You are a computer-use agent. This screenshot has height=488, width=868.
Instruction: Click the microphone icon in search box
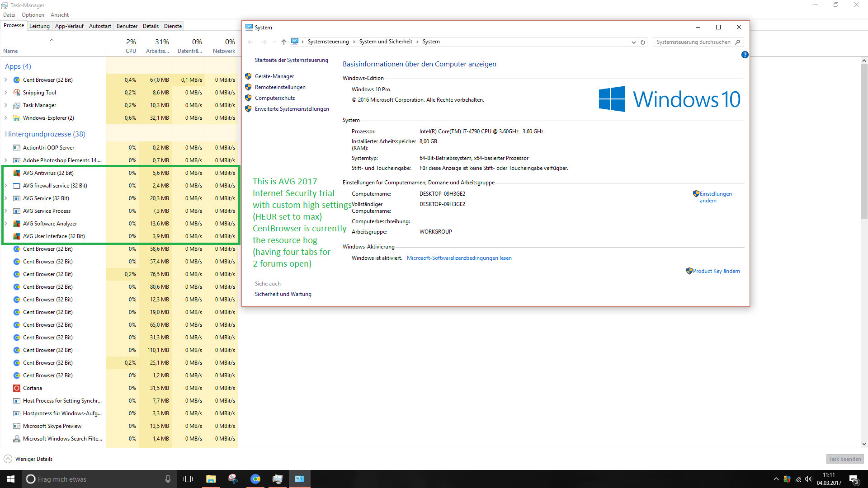[x=168, y=479]
